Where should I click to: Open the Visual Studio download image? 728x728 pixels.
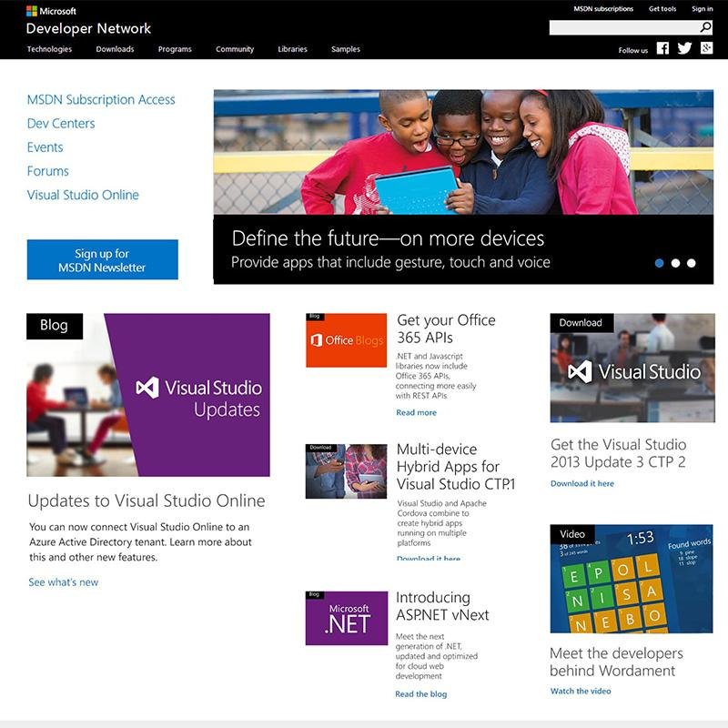tap(632, 368)
